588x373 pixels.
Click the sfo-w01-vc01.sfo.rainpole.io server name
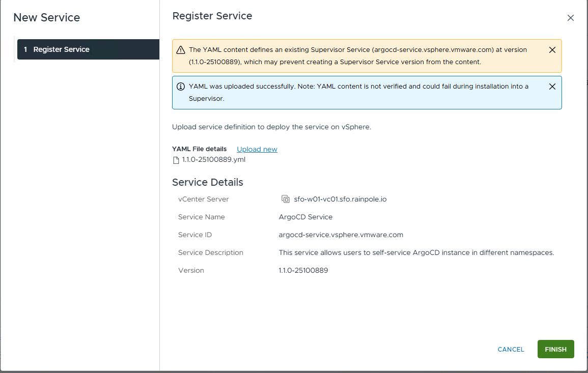click(340, 199)
